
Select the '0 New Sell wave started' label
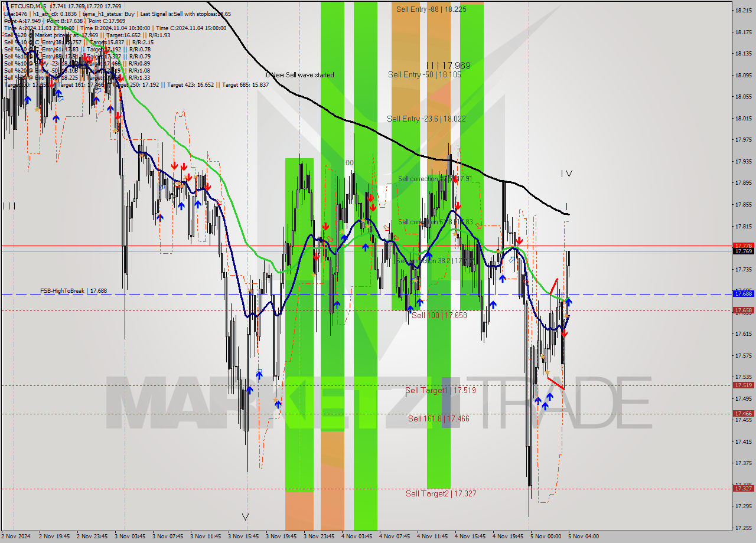[x=299, y=75]
